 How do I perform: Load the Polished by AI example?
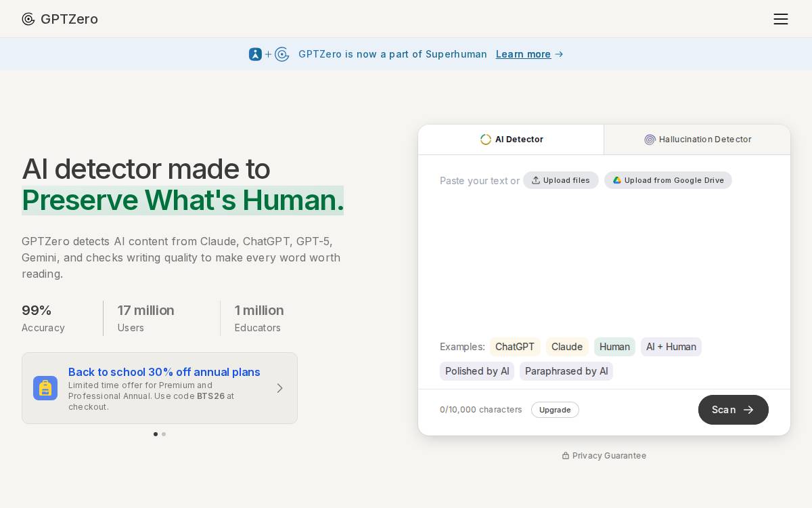[477, 371]
